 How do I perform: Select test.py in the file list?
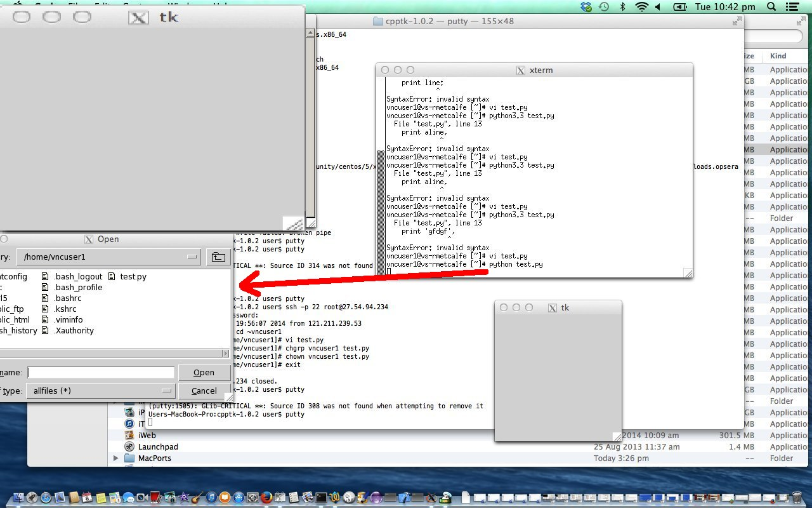coord(133,277)
